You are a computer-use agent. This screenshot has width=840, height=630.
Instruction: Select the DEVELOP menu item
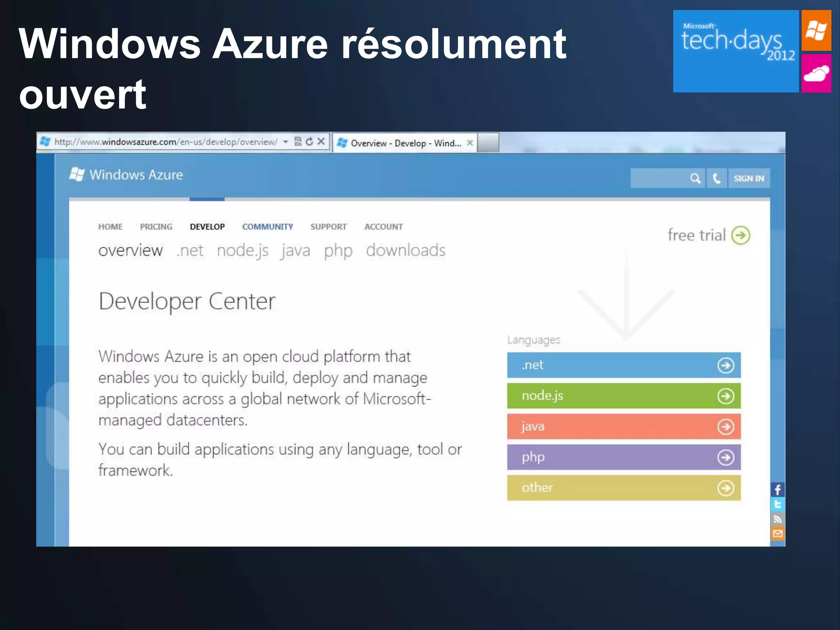[x=207, y=227]
